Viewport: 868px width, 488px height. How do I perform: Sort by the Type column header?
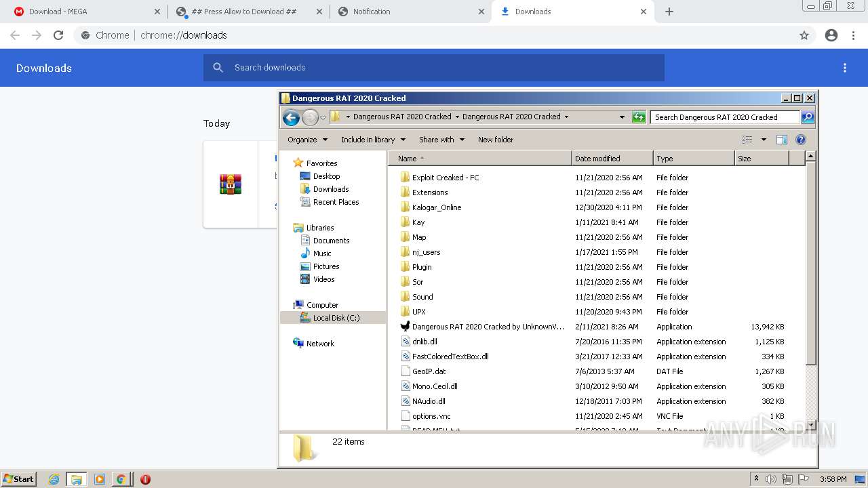[x=694, y=159]
